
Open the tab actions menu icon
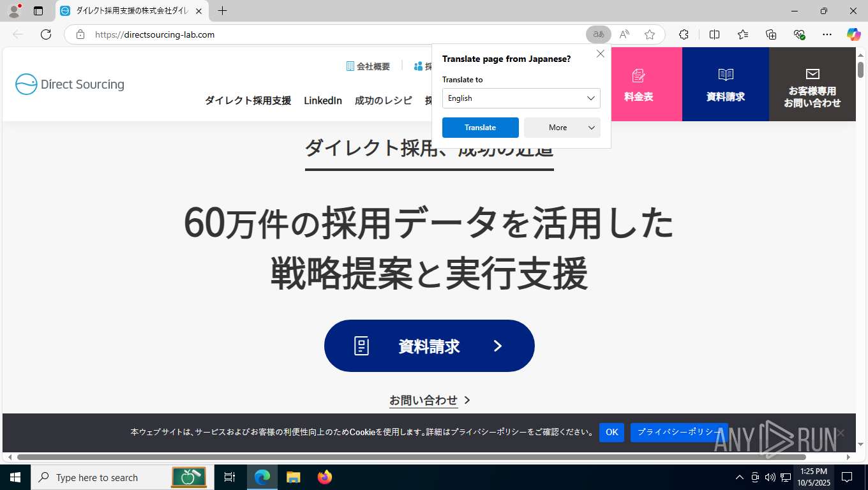tap(38, 11)
